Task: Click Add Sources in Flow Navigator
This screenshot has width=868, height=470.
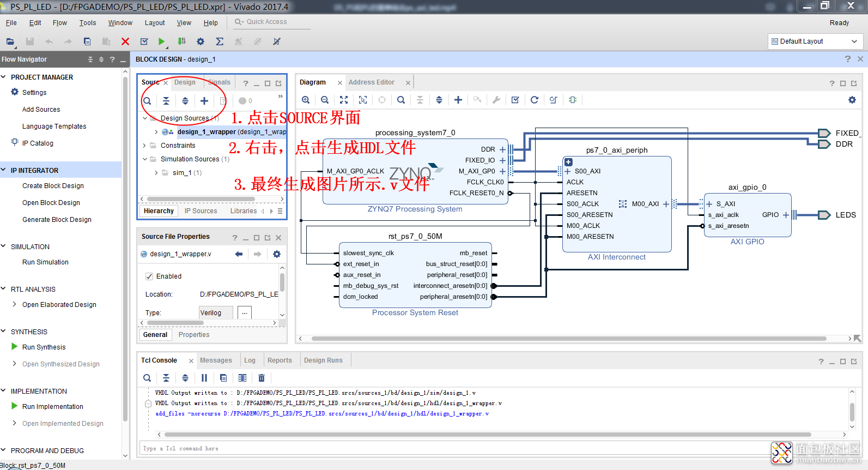Action: tap(41, 110)
